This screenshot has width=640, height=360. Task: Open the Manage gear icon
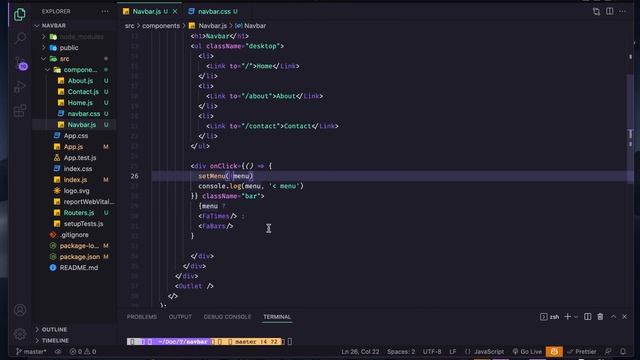(x=20, y=334)
